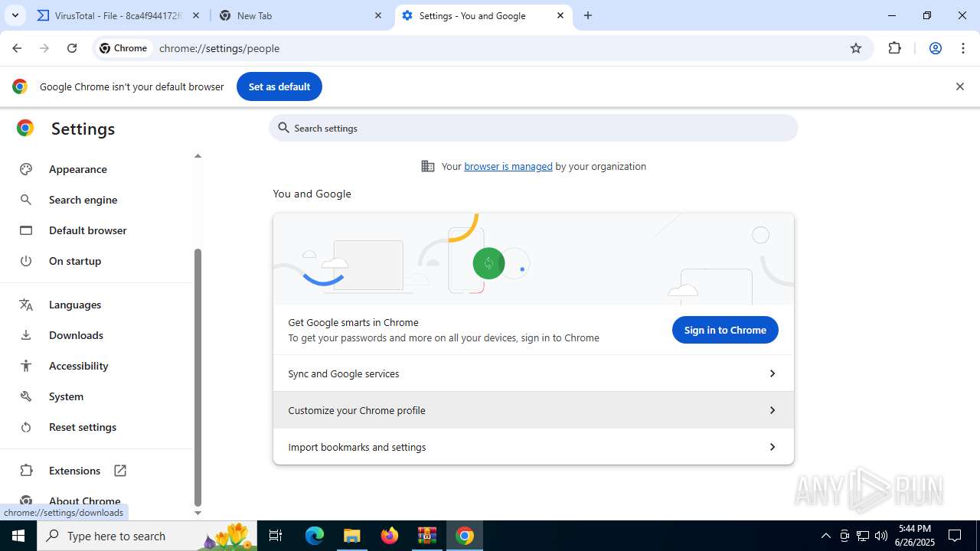The width and height of the screenshot is (980, 551).
Task: Open the Extensions puzzle icon in toolbar
Action: click(x=894, y=48)
